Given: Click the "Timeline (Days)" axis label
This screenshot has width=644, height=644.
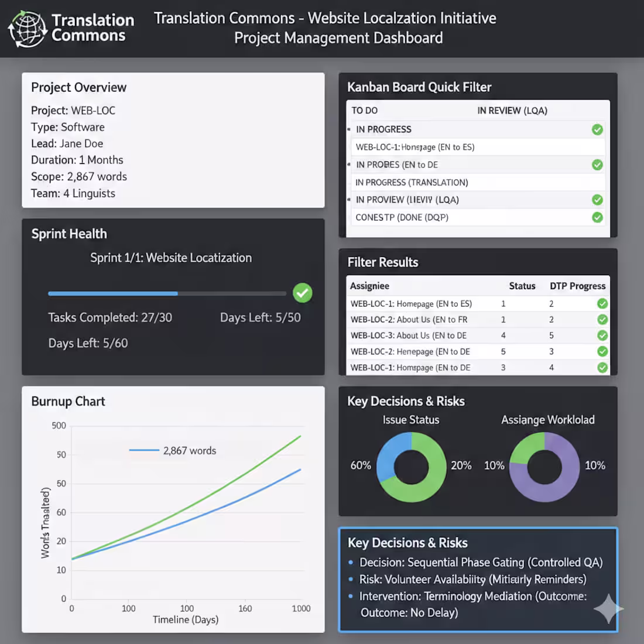Looking at the screenshot, I should coord(186,619).
